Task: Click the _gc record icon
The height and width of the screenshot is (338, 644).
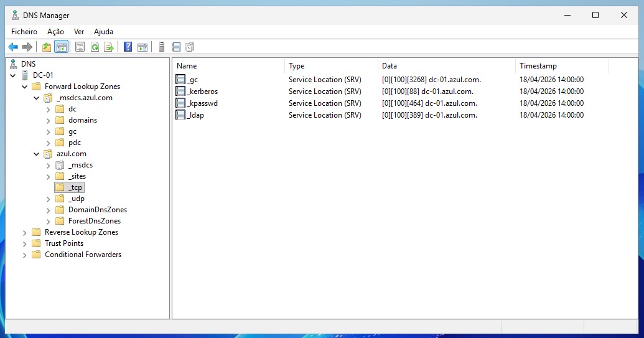Action: (x=180, y=79)
